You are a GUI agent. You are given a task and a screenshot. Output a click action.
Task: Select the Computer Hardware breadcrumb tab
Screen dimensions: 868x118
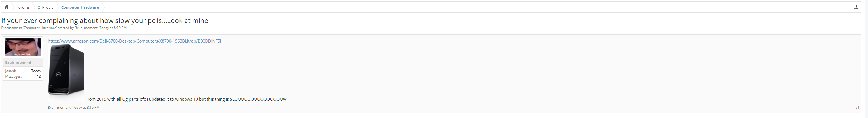point(80,7)
